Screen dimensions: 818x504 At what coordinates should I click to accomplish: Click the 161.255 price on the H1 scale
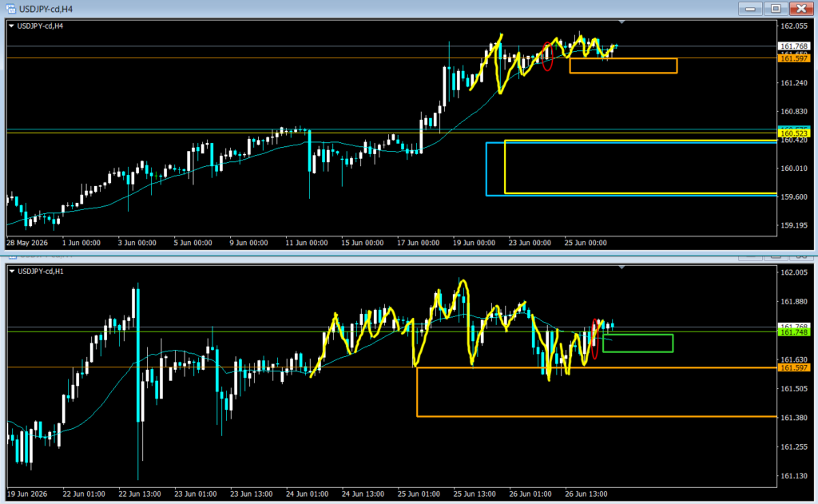[794, 447]
